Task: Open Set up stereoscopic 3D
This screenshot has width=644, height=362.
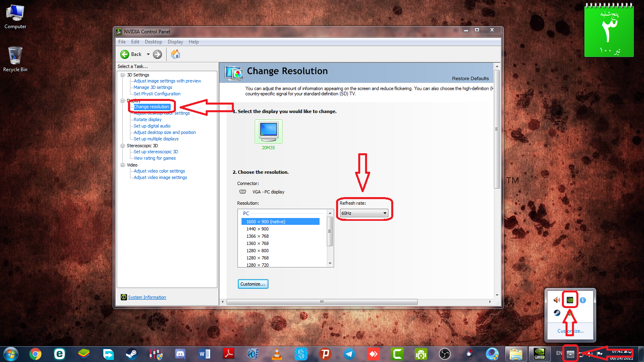Action: 156,152
